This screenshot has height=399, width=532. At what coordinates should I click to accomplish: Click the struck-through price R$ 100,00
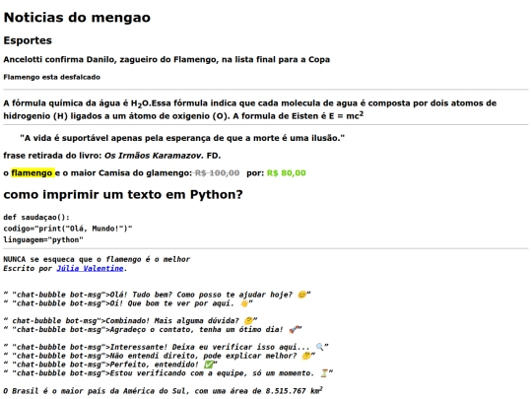[x=217, y=173]
